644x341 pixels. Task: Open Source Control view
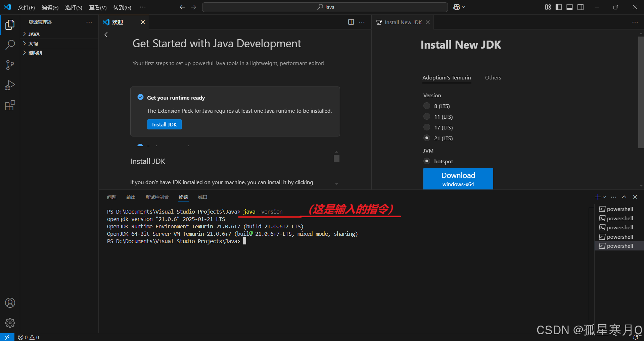(10, 65)
